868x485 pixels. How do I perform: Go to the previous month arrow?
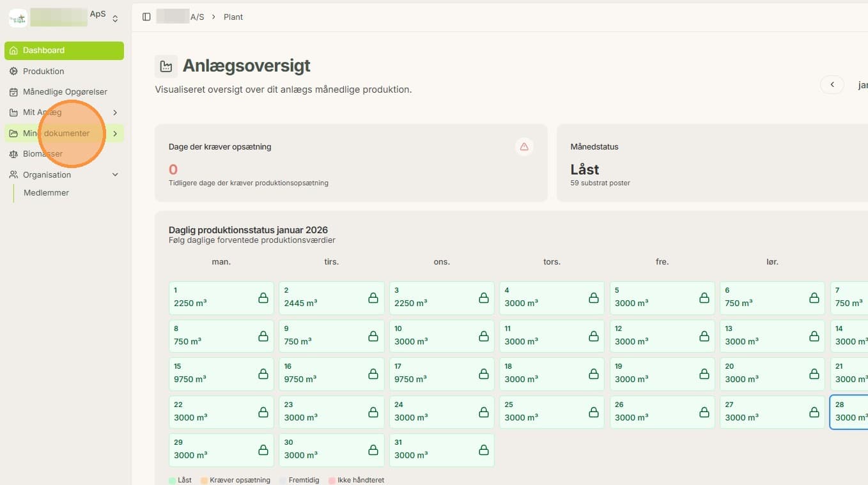(832, 85)
